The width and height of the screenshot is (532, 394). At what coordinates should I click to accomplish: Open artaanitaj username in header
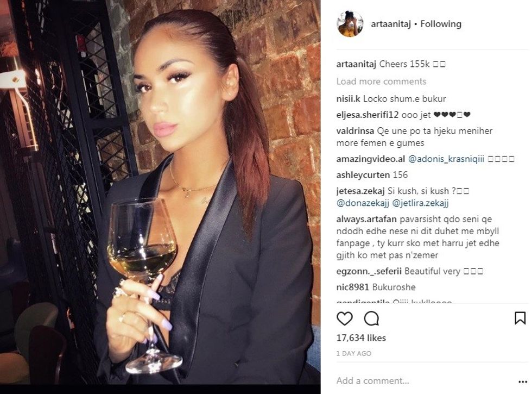[391, 24]
